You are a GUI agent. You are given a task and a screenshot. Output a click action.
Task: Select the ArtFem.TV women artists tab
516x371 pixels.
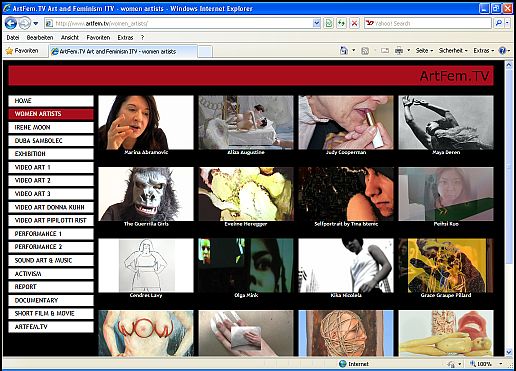[123, 51]
